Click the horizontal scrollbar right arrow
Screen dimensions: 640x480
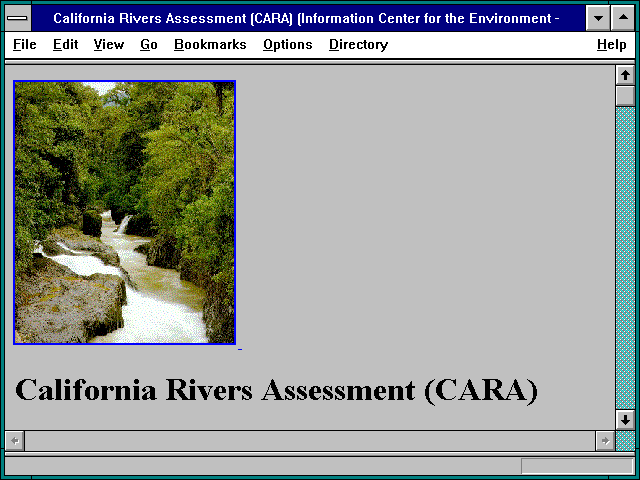pyautogui.click(x=605, y=441)
